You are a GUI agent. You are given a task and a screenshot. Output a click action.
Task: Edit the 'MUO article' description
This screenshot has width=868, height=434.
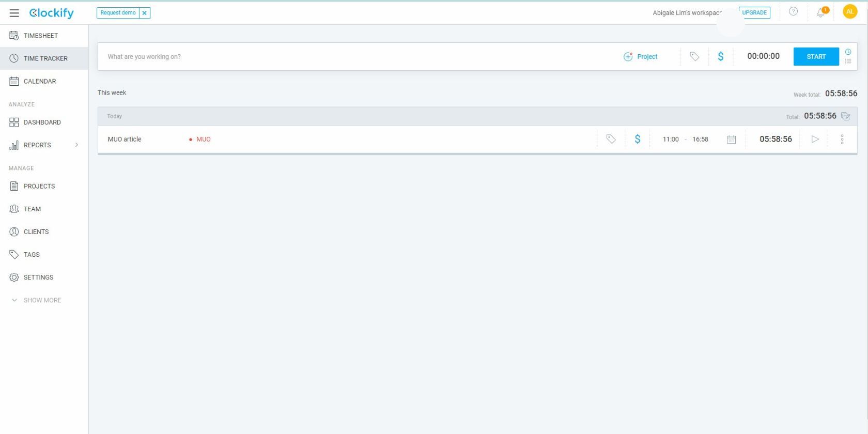click(125, 139)
